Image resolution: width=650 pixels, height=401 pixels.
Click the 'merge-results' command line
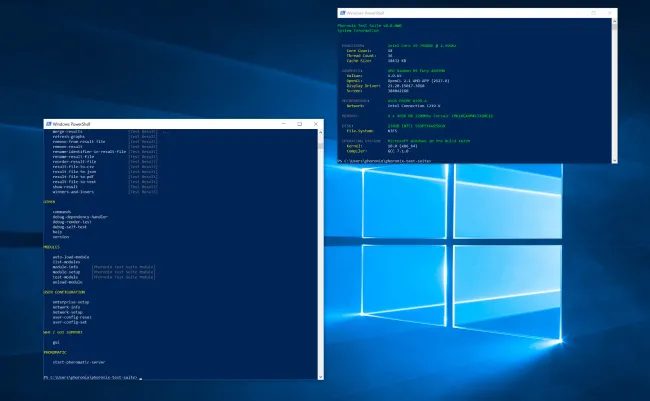[x=68, y=131]
